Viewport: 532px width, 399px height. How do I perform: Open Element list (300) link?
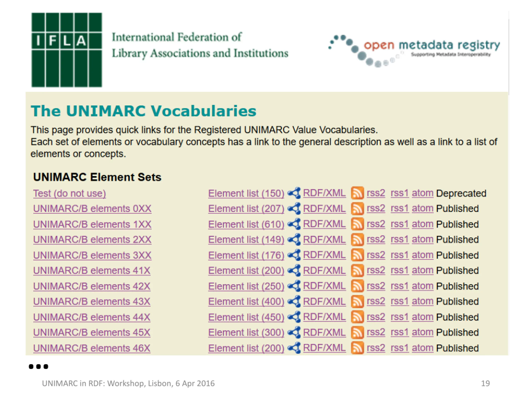[246, 333]
